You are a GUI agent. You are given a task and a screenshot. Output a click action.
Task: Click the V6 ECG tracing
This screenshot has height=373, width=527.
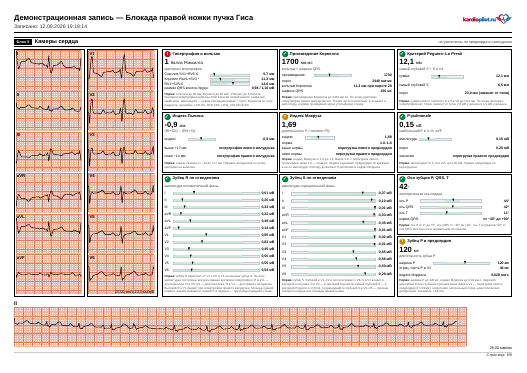pos(122,275)
